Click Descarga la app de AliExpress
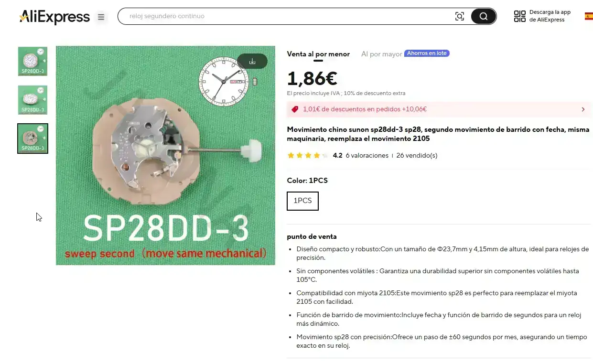 pyautogui.click(x=550, y=16)
